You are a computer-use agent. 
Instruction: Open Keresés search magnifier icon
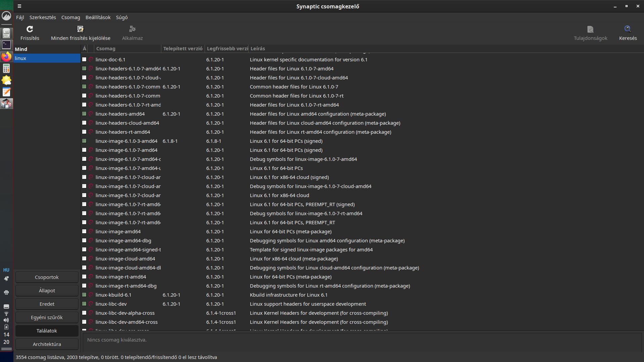click(x=628, y=29)
